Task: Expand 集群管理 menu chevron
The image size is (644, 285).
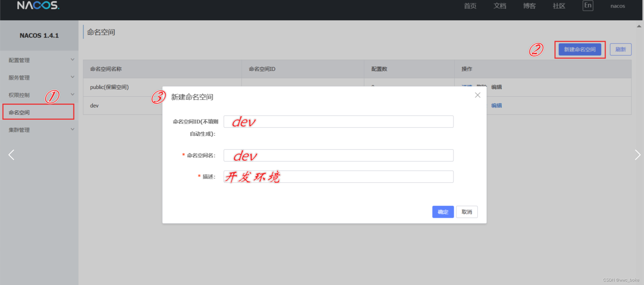Action: pyautogui.click(x=73, y=129)
